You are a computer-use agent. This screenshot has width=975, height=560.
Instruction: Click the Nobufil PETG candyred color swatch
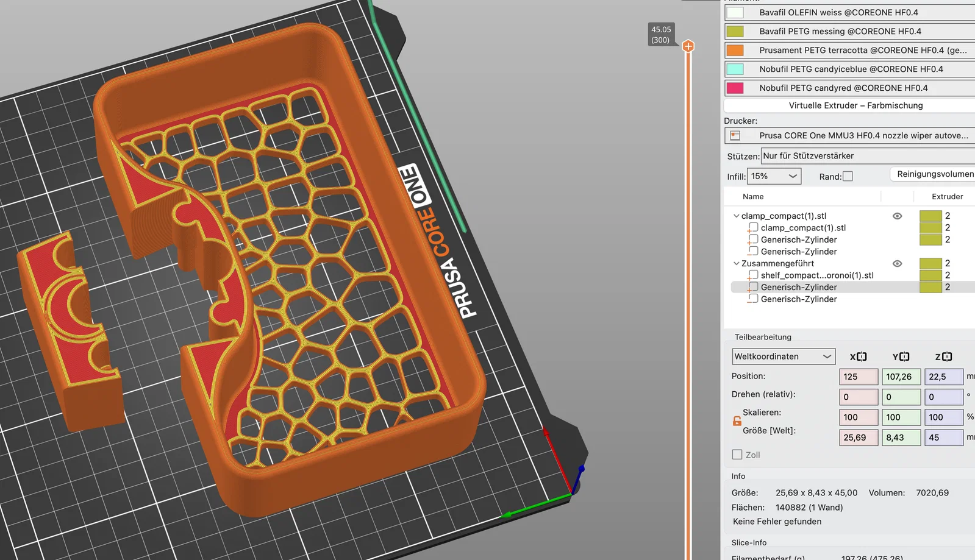735,88
